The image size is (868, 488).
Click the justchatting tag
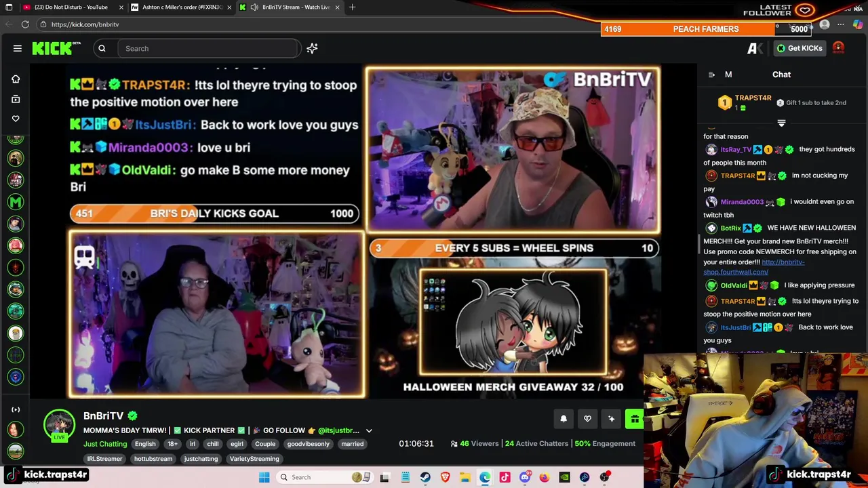pos(201,459)
